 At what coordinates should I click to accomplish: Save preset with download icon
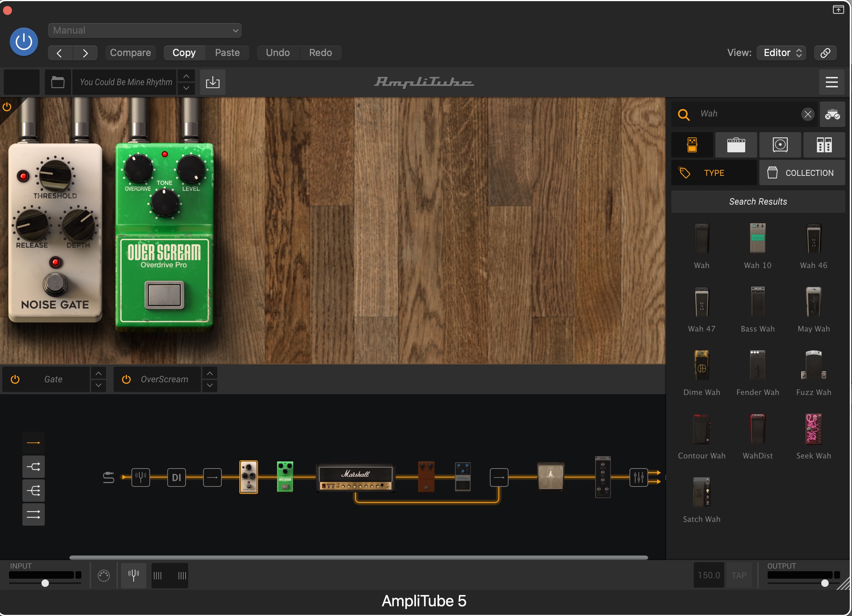point(212,82)
